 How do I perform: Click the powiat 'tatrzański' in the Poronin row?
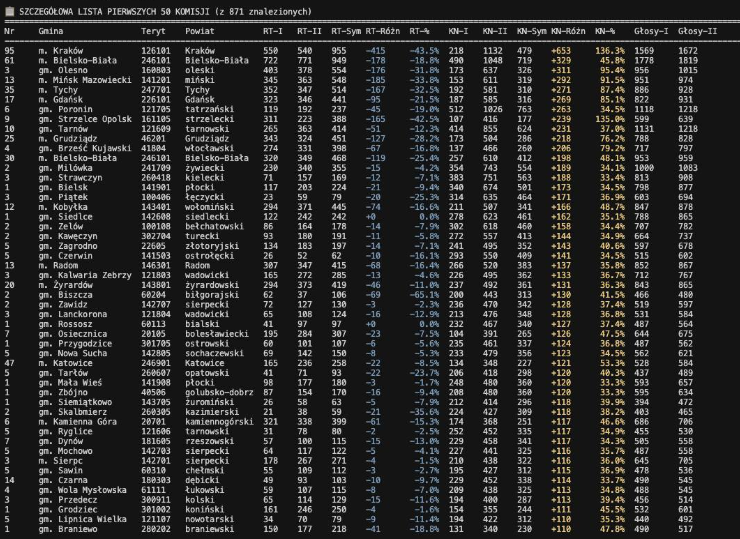click(210, 109)
